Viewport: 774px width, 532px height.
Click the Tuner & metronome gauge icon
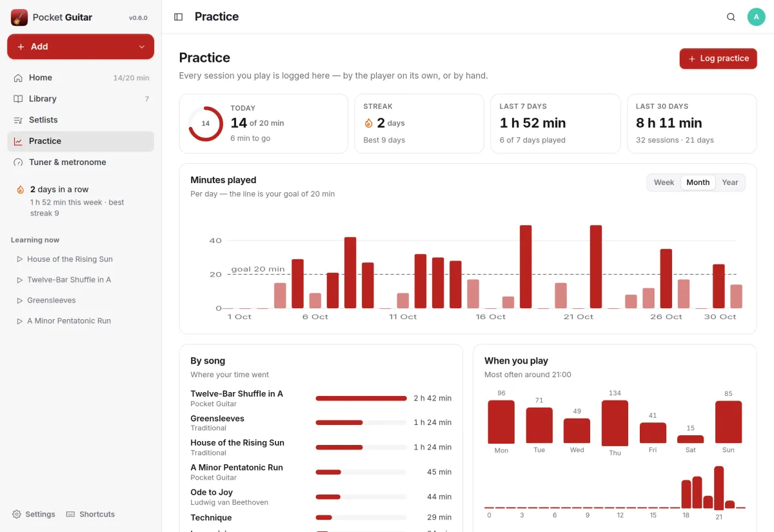pos(18,163)
